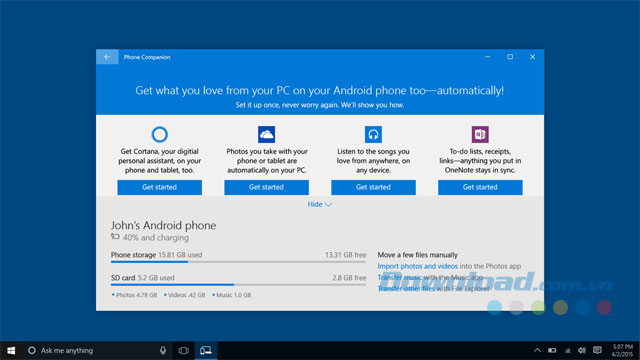Click the OneDrive cloud icon
Viewport: 640px width, 360px height.
pos(267,134)
